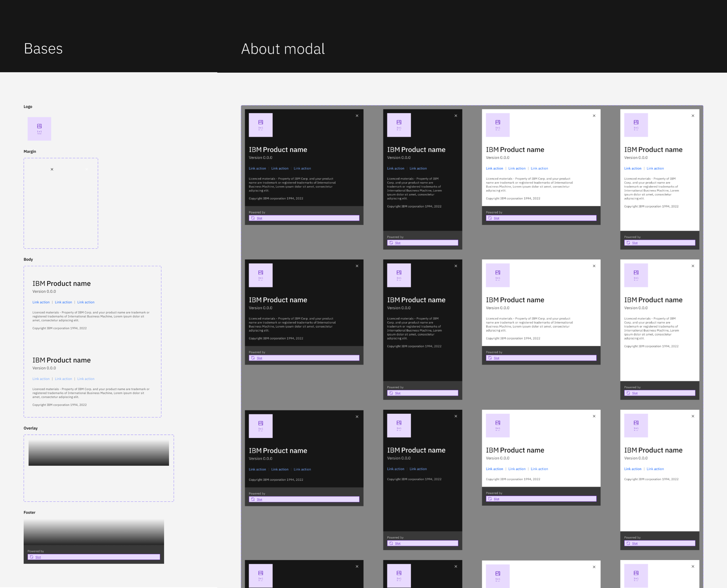The width and height of the screenshot is (727, 588).
Task: Click the 'Body' label
Action: coord(28,259)
